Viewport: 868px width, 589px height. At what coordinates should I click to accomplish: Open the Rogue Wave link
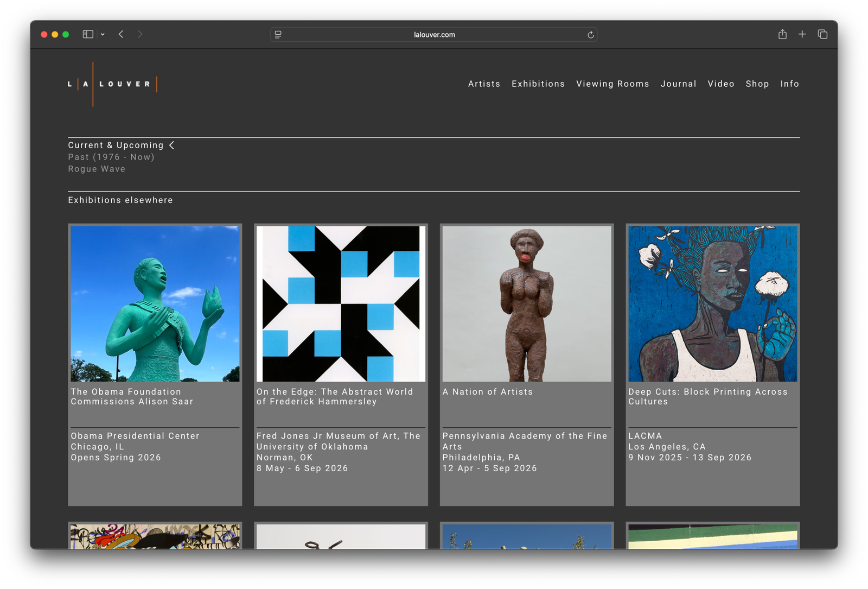click(97, 169)
